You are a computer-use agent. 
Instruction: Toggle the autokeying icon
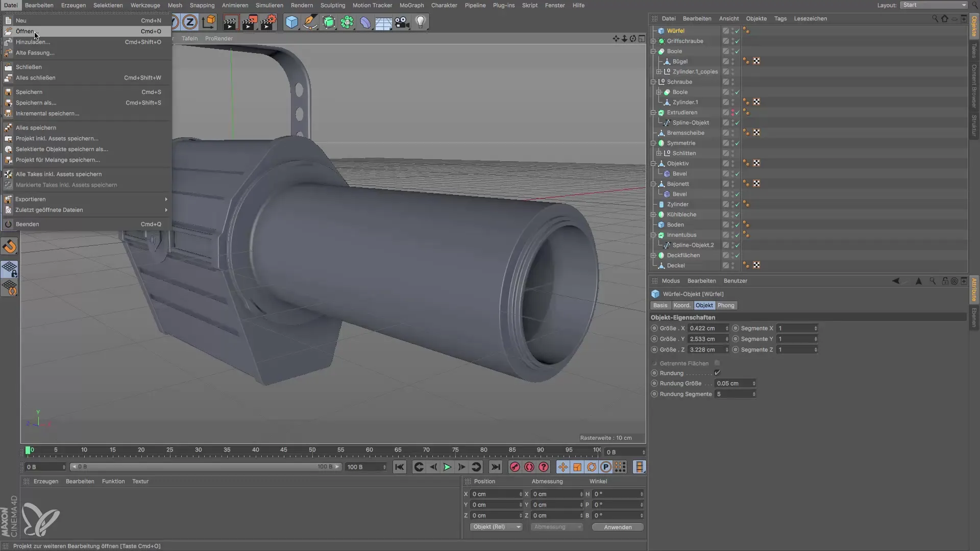click(529, 467)
